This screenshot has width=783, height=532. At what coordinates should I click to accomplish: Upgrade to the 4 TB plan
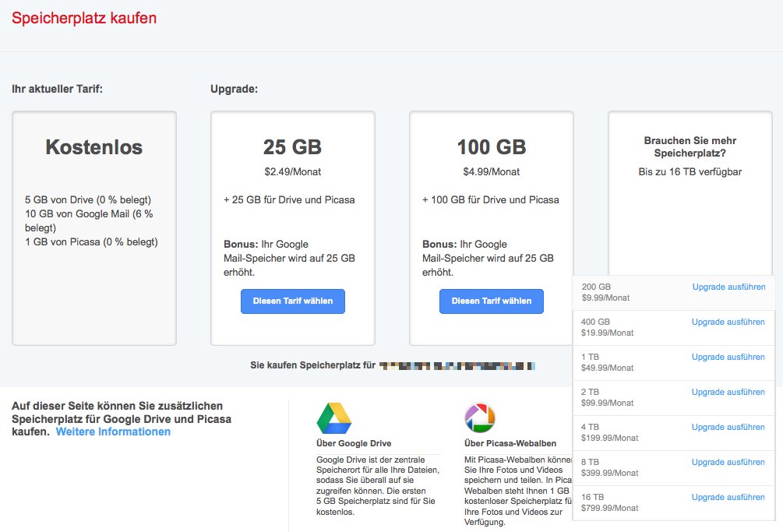click(x=728, y=427)
